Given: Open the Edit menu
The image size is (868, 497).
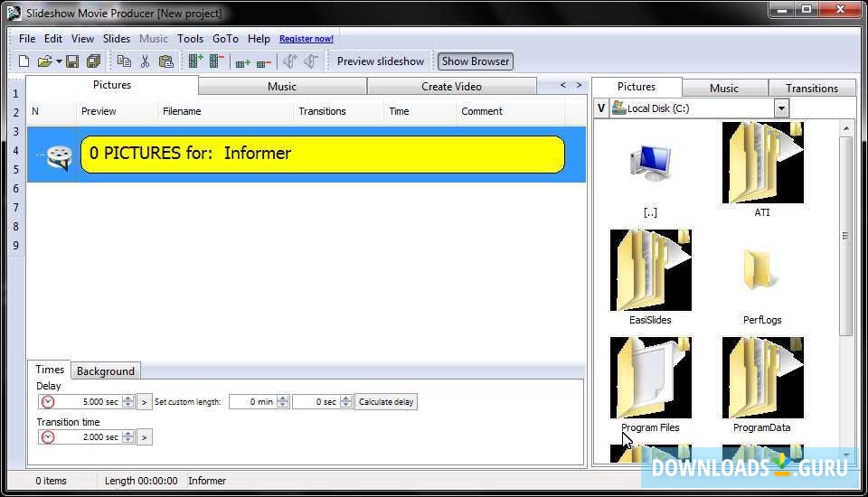Looking at the screenshot, I should click(53, 39).
